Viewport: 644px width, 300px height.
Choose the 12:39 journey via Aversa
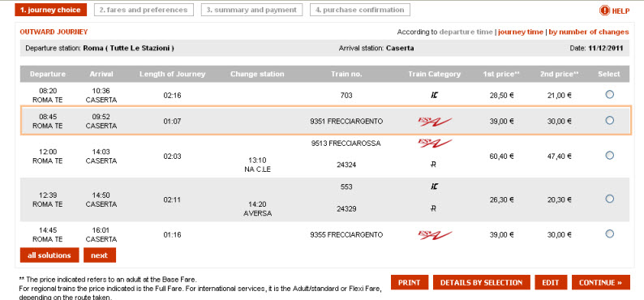609,199
